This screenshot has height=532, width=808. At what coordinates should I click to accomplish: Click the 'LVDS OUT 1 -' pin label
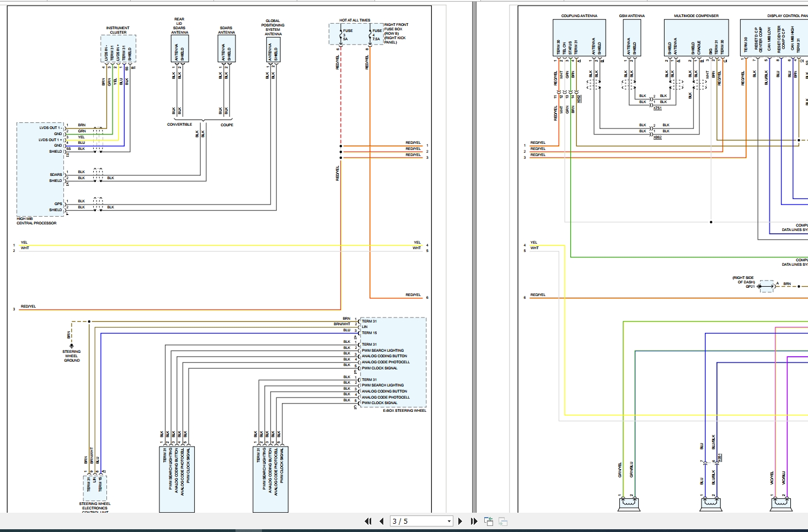[x=50, y=128]
